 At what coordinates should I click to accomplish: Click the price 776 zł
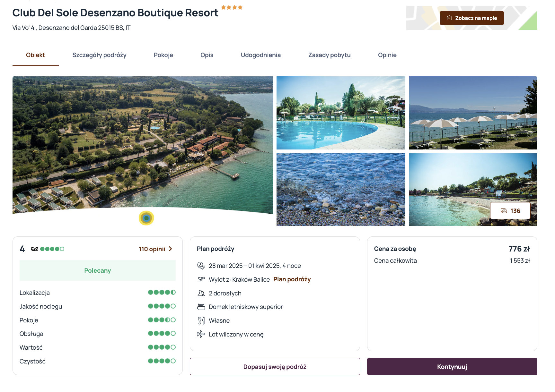tap(519, 249)
